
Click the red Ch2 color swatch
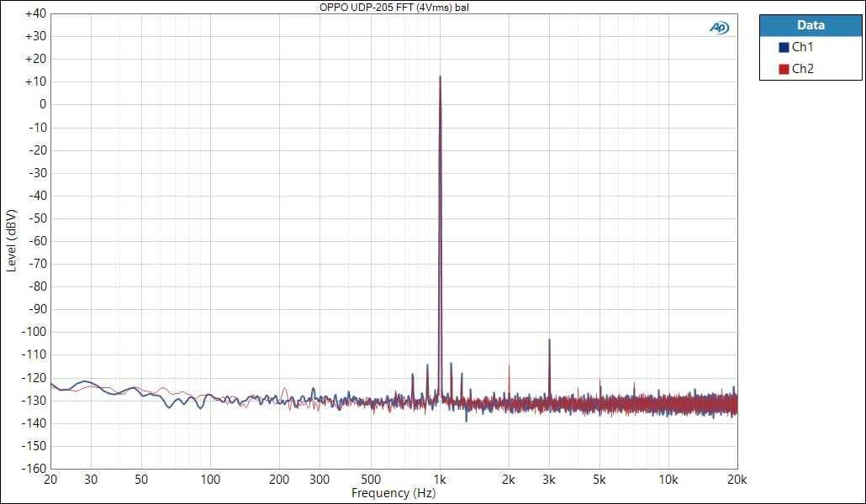tap(784, 69)
